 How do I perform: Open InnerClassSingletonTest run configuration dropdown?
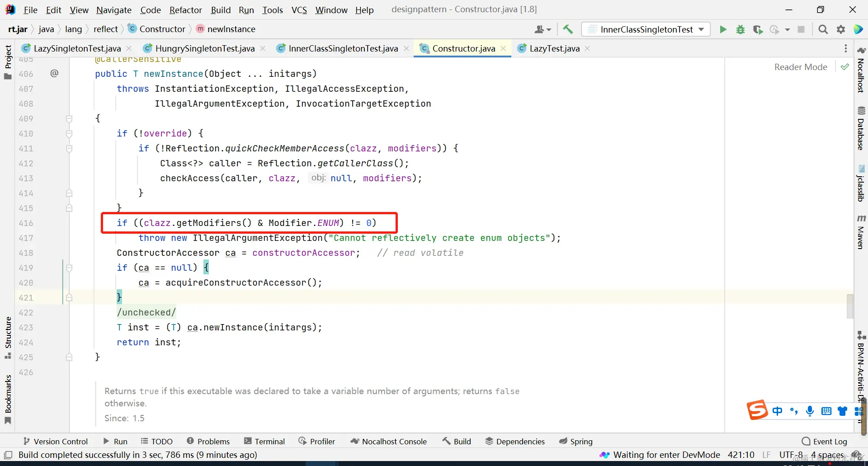point(646,29)
